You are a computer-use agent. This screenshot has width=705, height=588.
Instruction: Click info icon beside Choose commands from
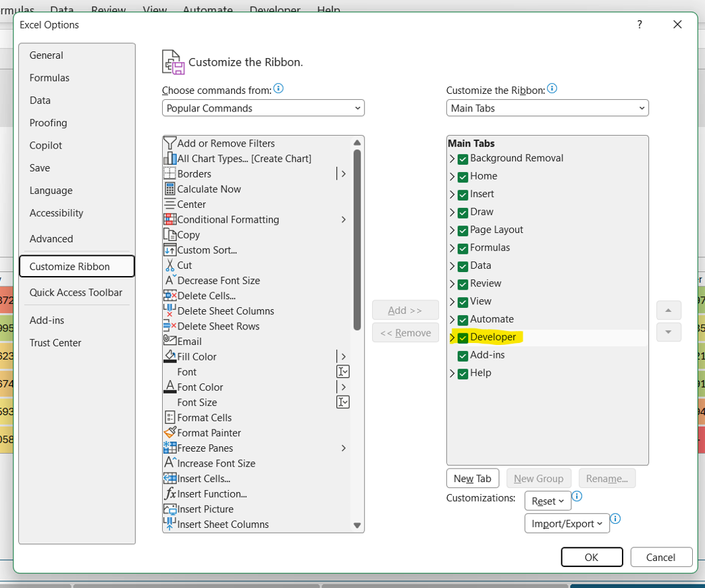click(278, 88)
